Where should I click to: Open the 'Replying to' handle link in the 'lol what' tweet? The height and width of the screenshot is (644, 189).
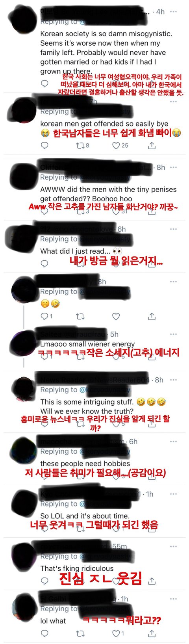105,609
